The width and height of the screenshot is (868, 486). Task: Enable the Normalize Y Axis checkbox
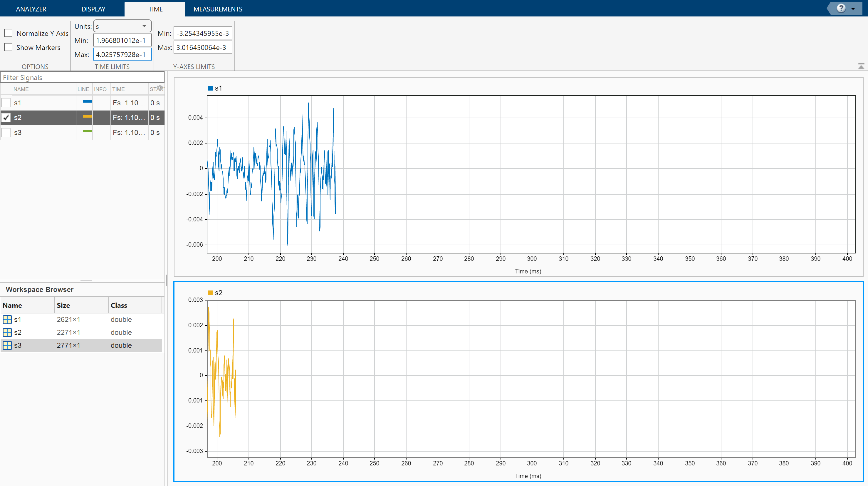coord(8,33)
